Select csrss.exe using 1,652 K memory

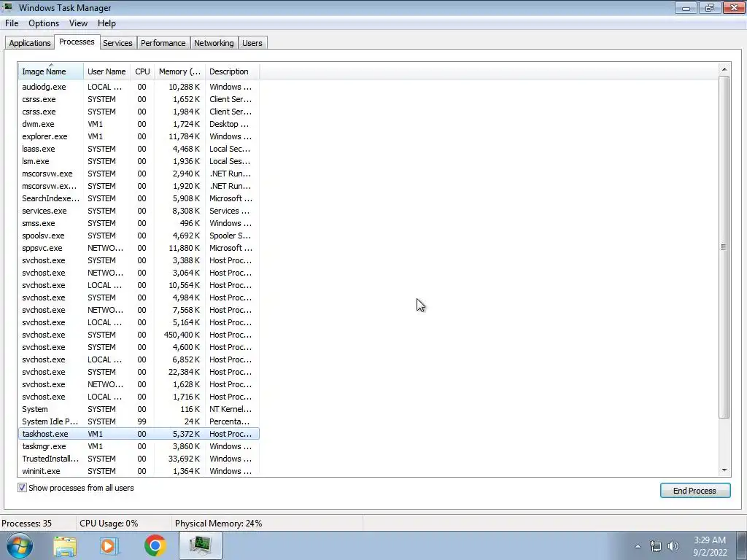point(139,99)
